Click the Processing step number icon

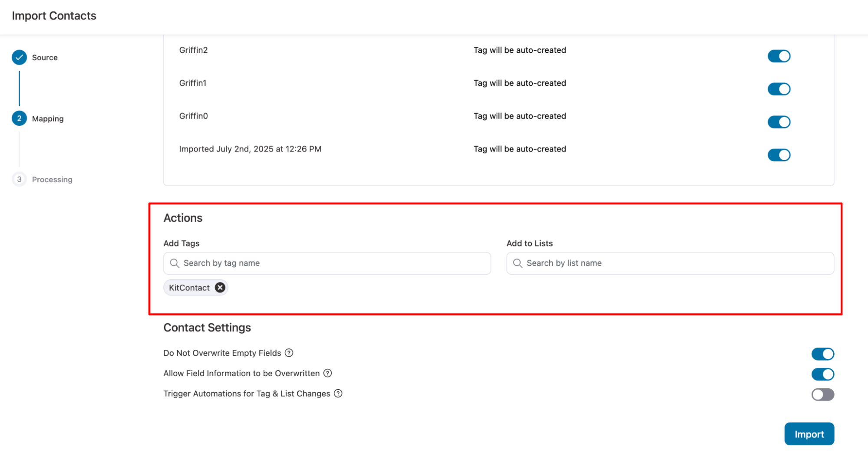point(19,179)
